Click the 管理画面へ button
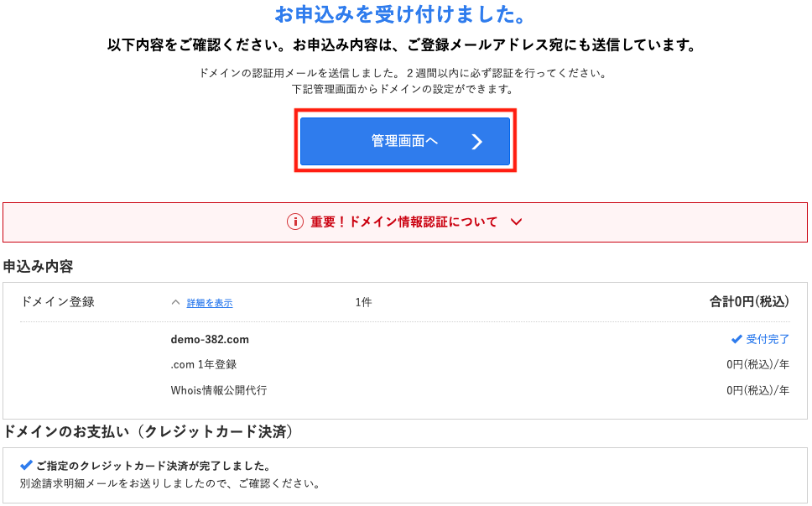Image resolution: width=812 pixels, height=506 pixels. coord(405,141)
